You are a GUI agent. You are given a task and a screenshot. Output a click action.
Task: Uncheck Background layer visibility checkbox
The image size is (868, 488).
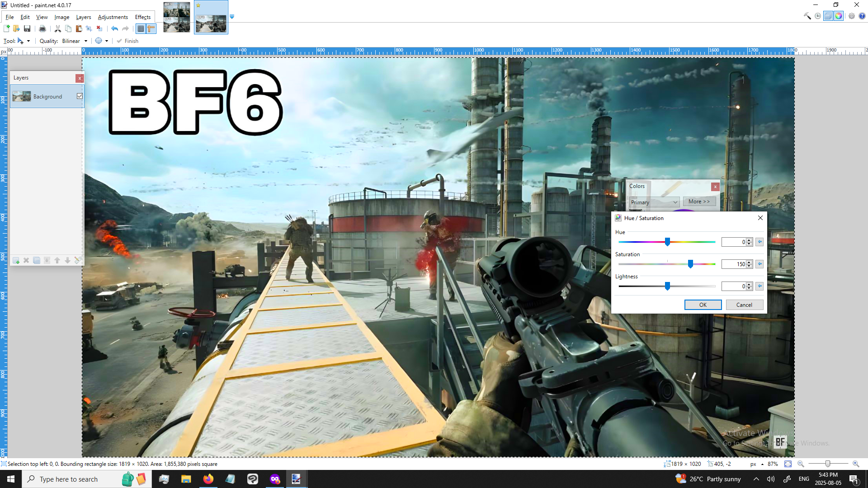80,96
